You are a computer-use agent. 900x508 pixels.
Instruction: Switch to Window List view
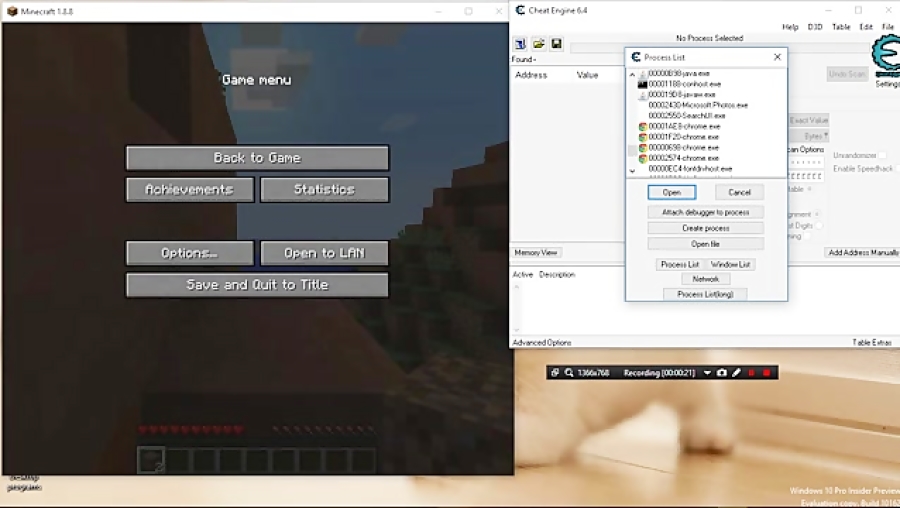(x=730, y=264)
